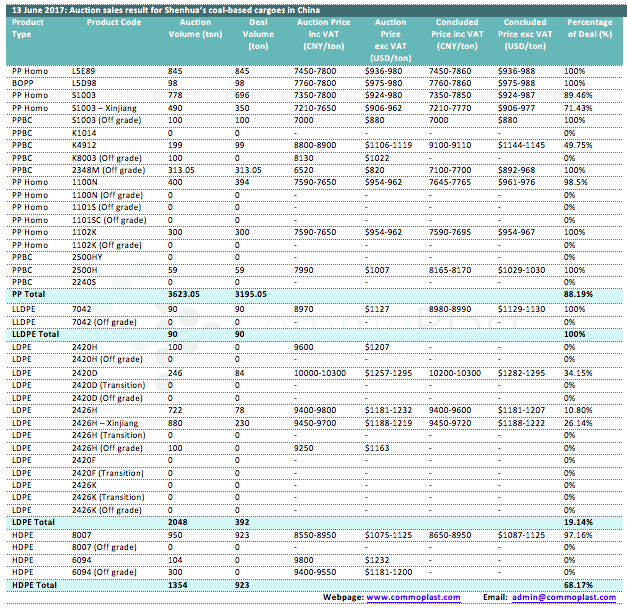Click the LLDPE Total row label

click(x=36, y=333)
